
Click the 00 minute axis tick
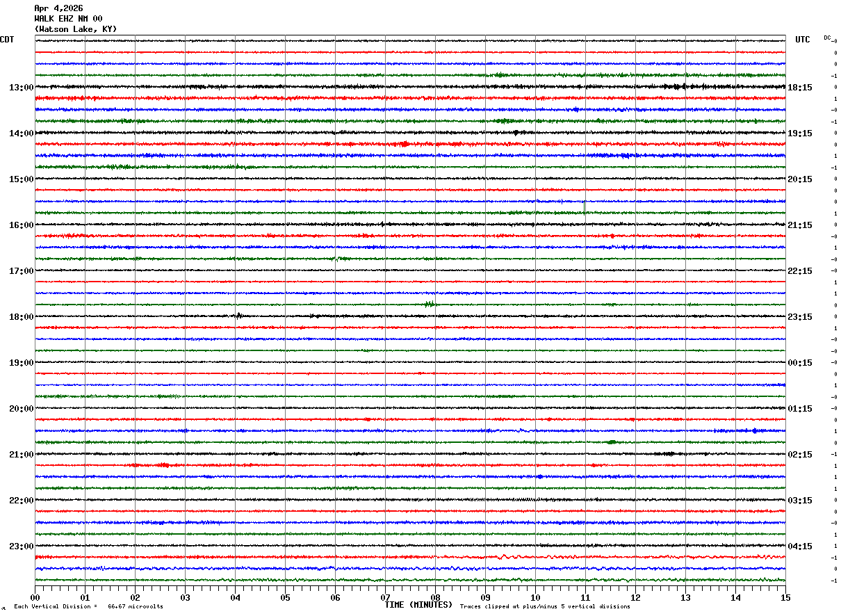[x=35, y=597]
